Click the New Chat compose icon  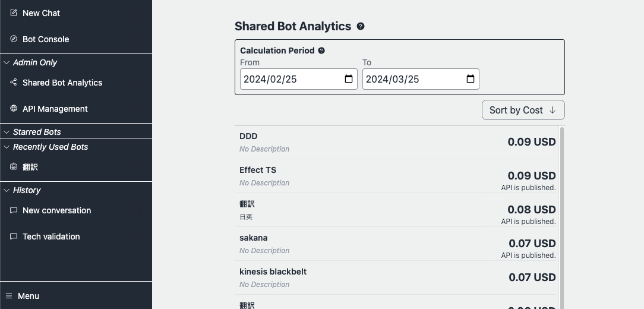pos(14,12)
